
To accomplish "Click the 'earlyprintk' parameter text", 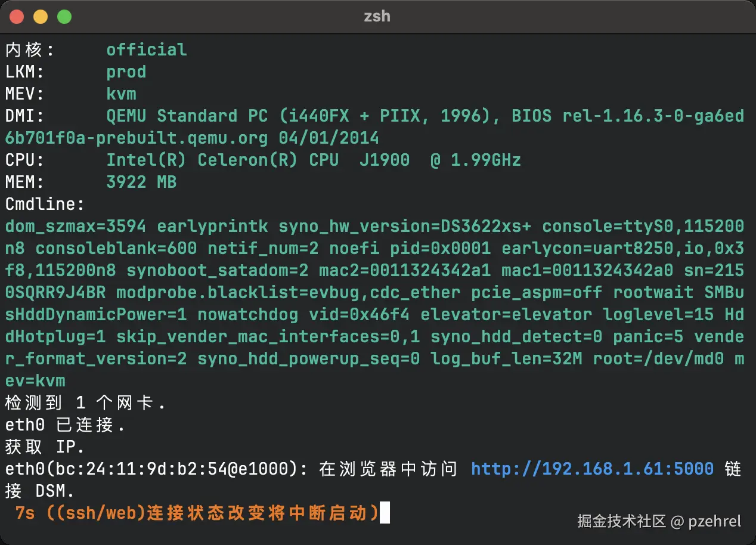I will 212,226.
